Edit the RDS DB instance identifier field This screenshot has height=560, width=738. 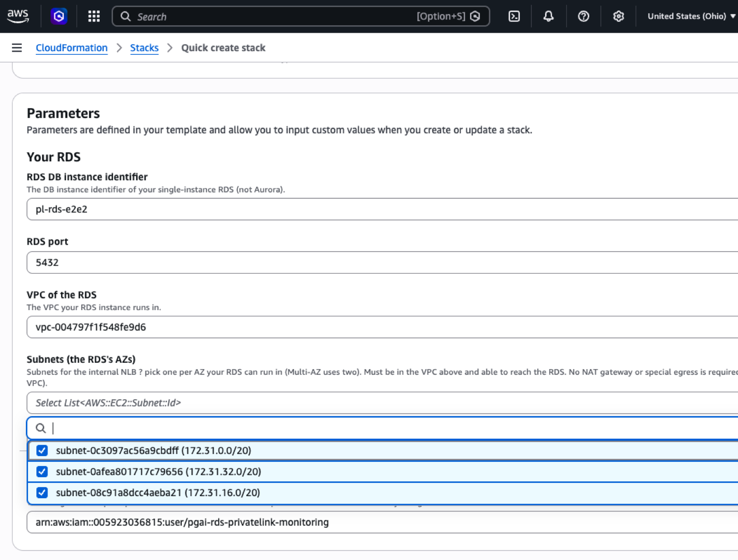click(382, 209)
